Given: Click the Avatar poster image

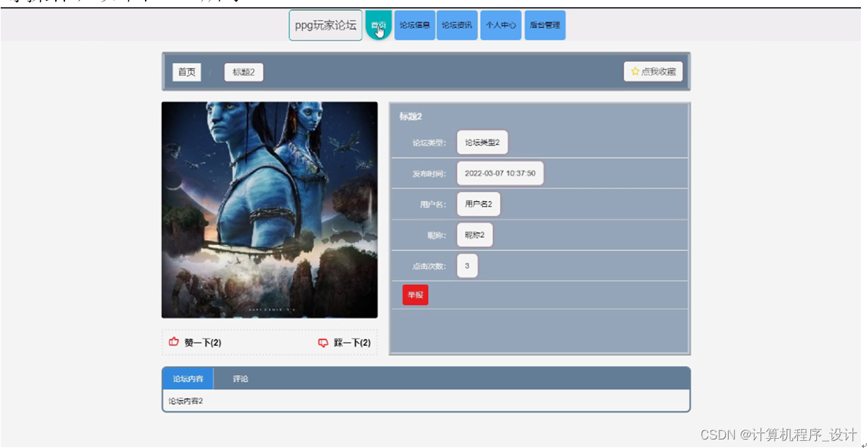Looking at the screenshot, I should click(270, 210).
